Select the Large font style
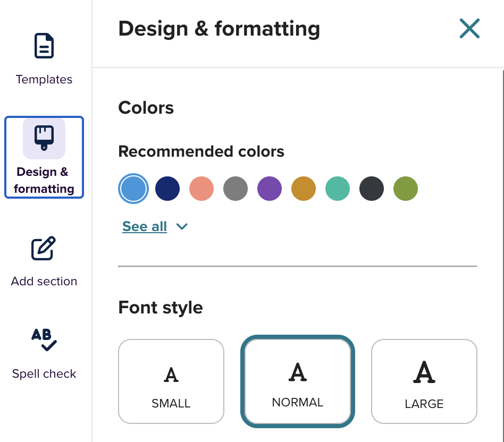 pyautogui.click(x=424, y=381)
